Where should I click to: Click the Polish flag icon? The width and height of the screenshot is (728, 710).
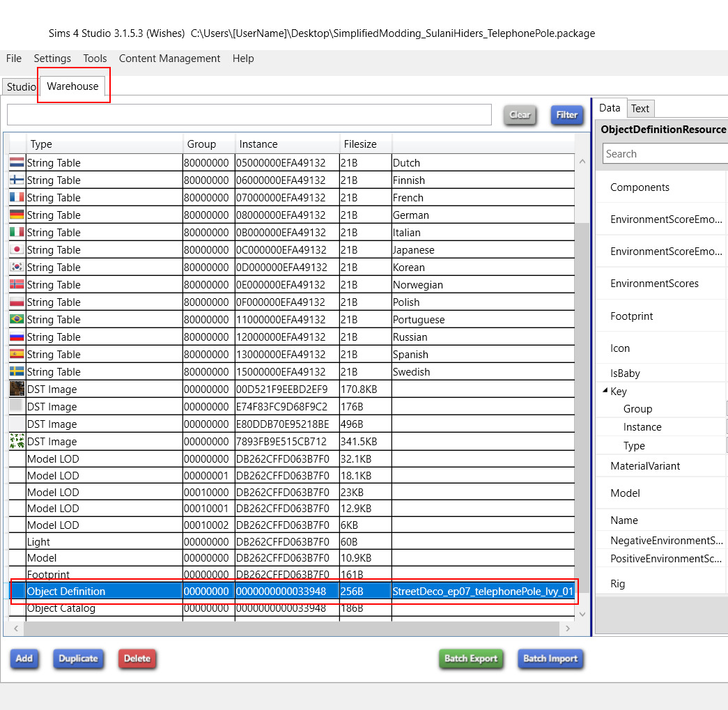pyautogui.click(x=17, y=302)
